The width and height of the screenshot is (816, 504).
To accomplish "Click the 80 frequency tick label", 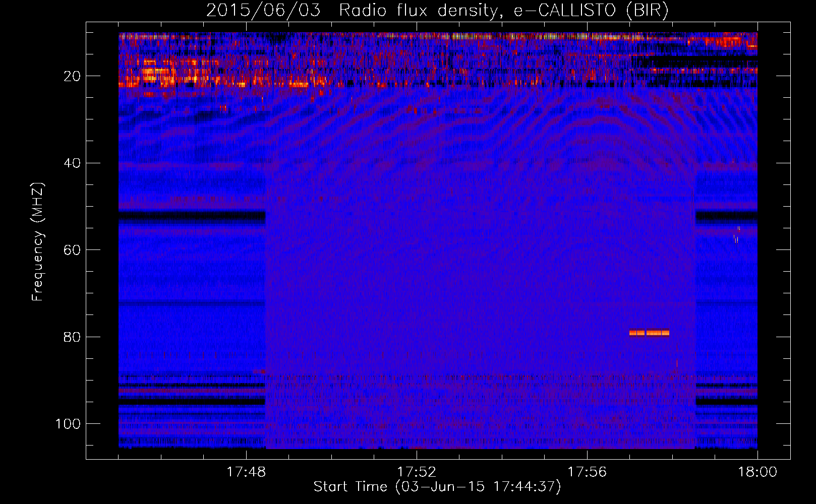I will (x=73, y=337).
